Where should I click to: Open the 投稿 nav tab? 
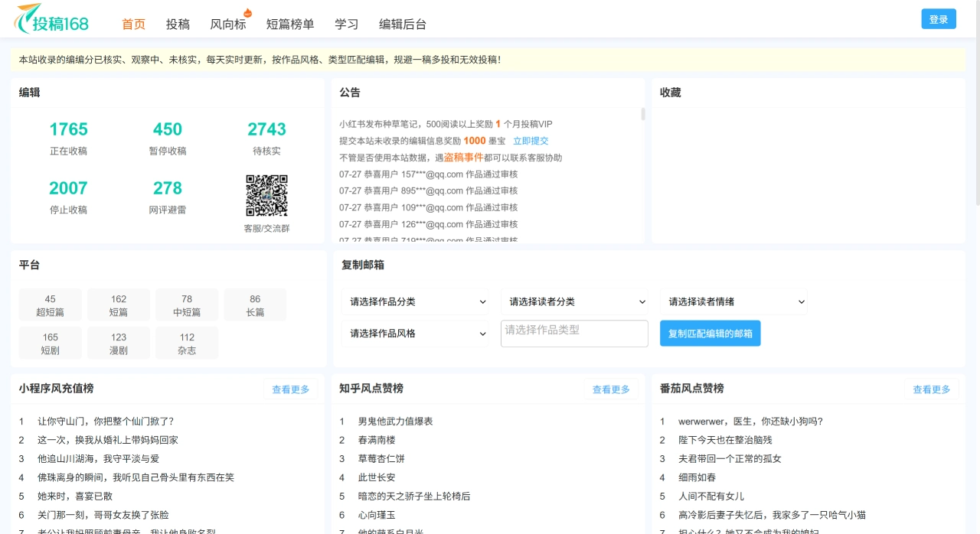(178, 24)
